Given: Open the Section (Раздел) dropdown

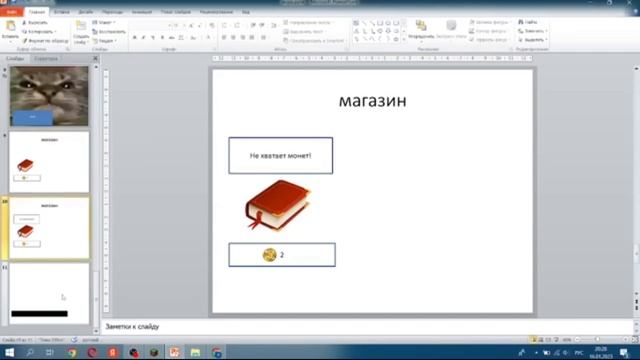Looking at the screenshot, I should click(105, 41).
